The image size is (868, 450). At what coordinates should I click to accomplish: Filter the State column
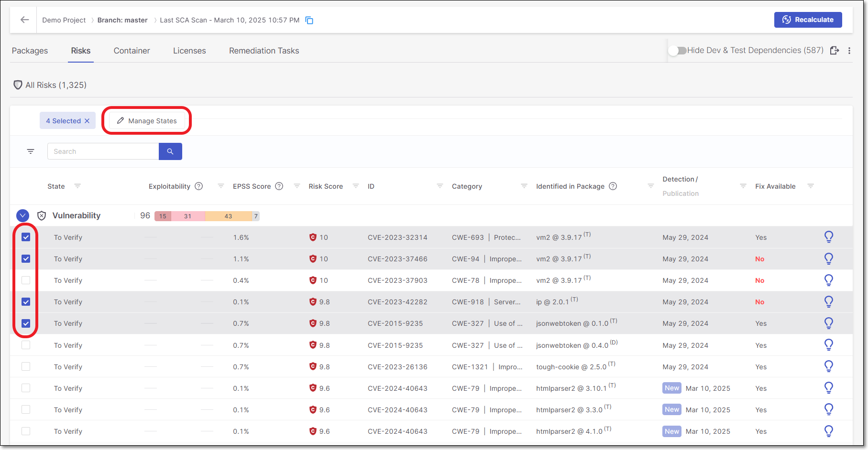point(77,186)
